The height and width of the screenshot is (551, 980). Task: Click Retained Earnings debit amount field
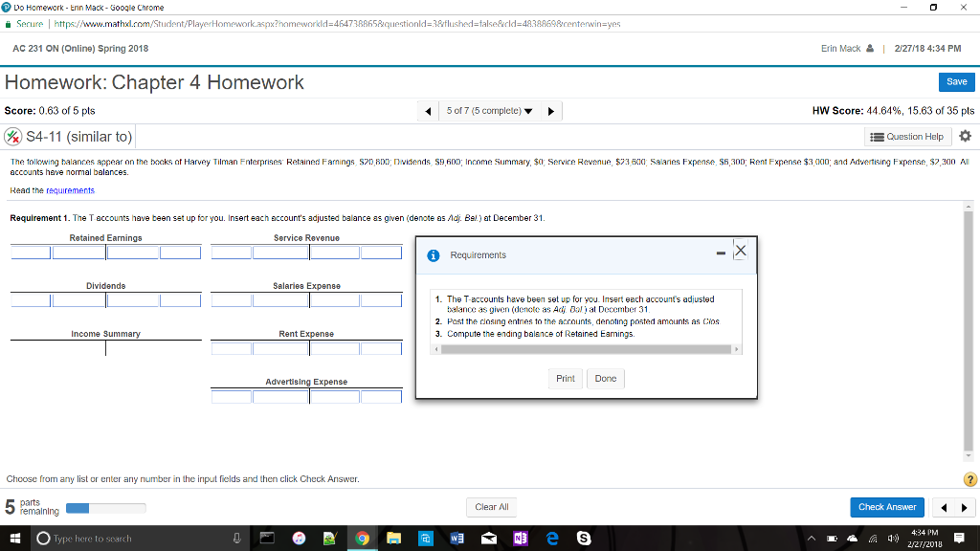click(79, 253)
